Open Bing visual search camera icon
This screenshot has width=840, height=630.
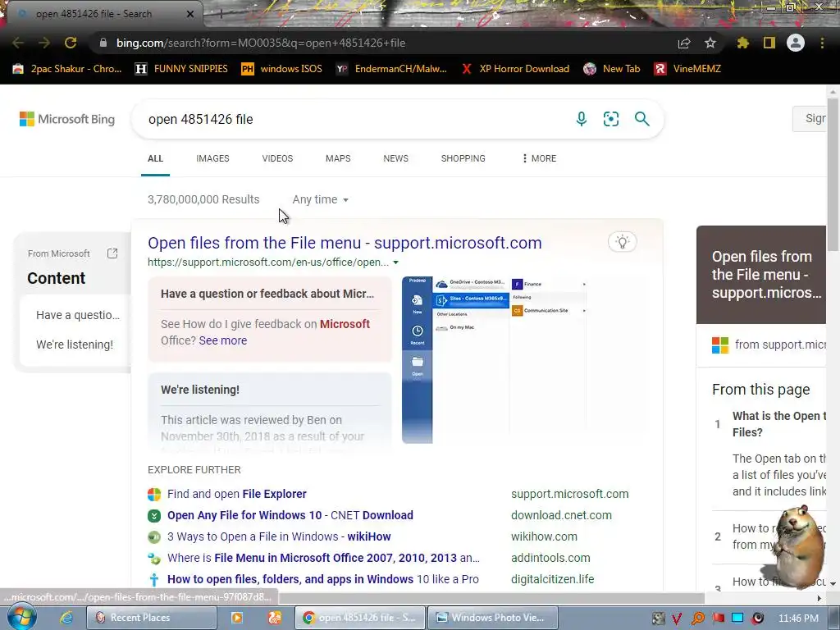[x=610, y=119]
